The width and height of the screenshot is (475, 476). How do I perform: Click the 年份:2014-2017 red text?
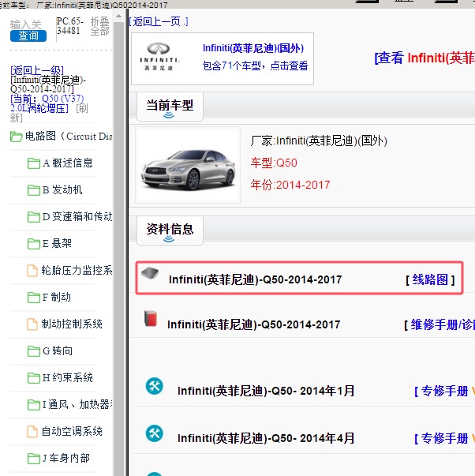click(x=290, y=185)
